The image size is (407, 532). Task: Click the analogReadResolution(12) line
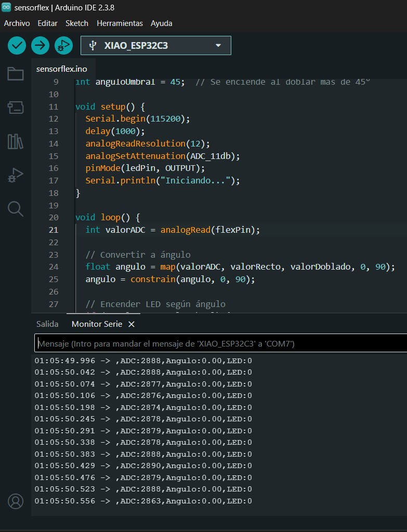147,143
